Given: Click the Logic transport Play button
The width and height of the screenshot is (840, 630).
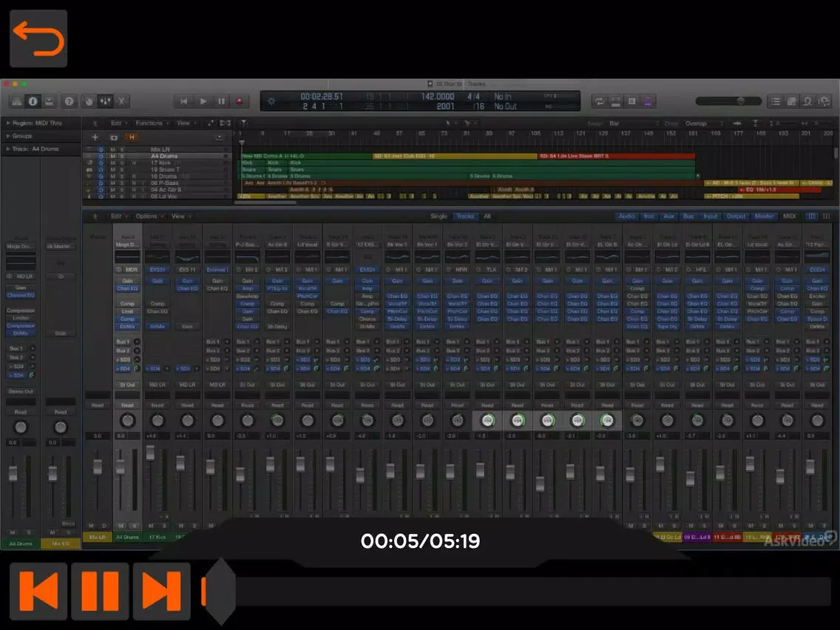Looking at the screenshot, I should coord(203,101).
